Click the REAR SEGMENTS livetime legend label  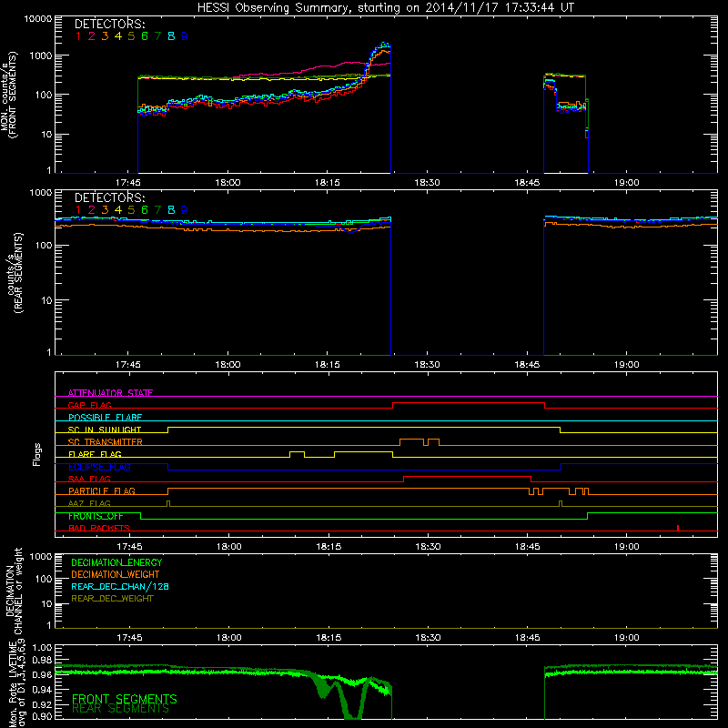pyautogui.click(x=121, y=709)
